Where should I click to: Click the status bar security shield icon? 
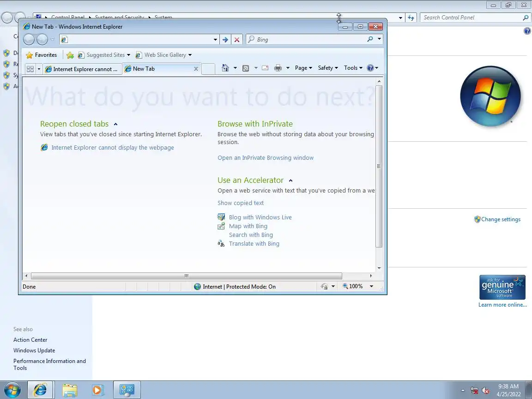point(324,286)
